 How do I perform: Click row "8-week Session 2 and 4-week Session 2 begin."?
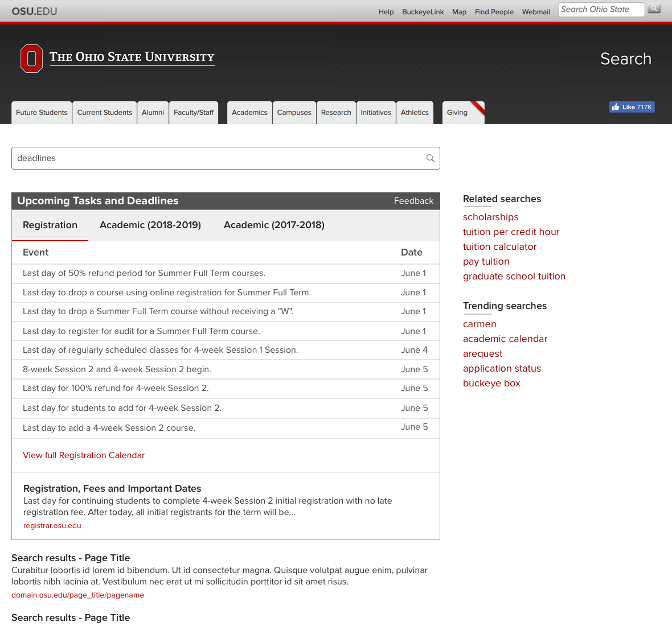226,369
